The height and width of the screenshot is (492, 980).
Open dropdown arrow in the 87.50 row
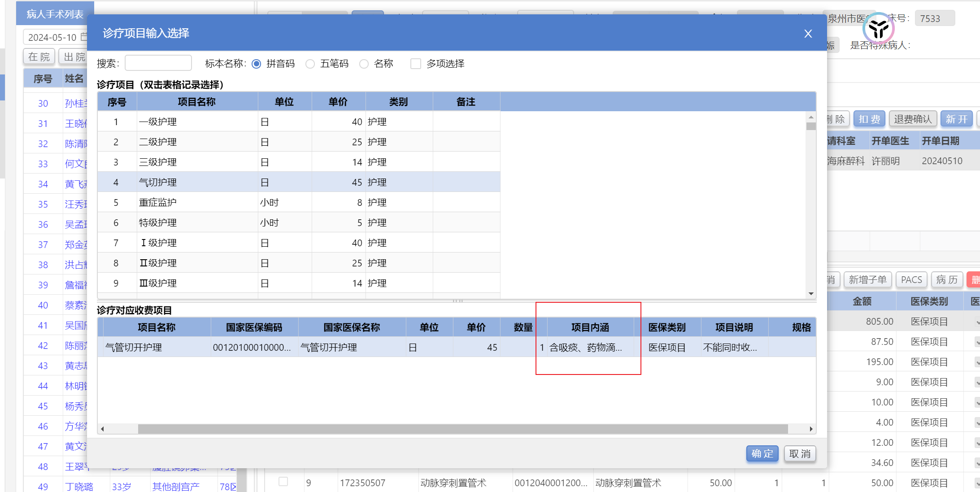977,342
